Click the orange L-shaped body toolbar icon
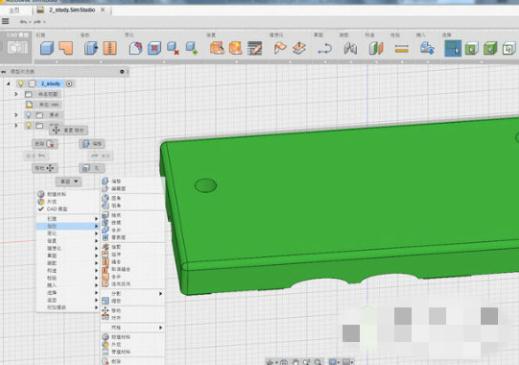Image resolution: width=519 pixels, height=365 pixels. pyautogui.click(x=66, y=48)
